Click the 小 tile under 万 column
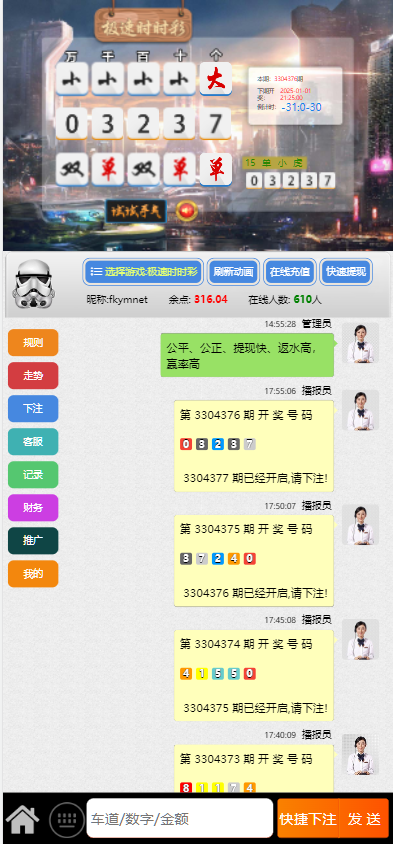 [x=72, y=79]
